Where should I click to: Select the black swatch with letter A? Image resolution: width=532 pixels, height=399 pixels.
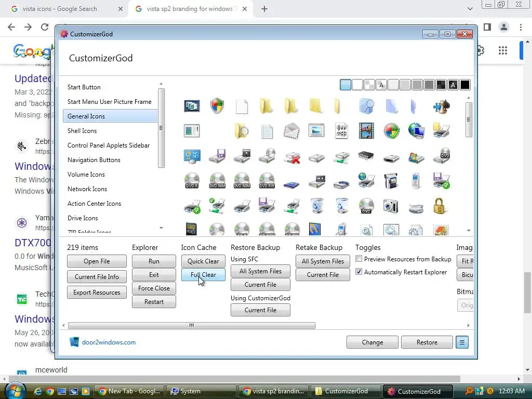(453, 85)
